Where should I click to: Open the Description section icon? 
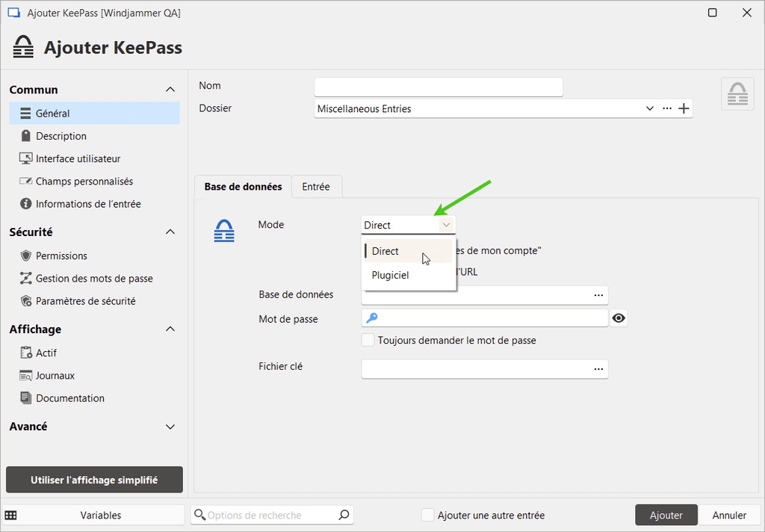coord(25,135)
